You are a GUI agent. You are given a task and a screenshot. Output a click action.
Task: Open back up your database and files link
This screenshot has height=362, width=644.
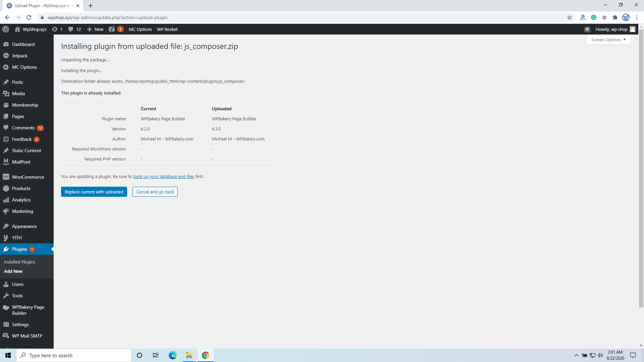tap(164, 176)
